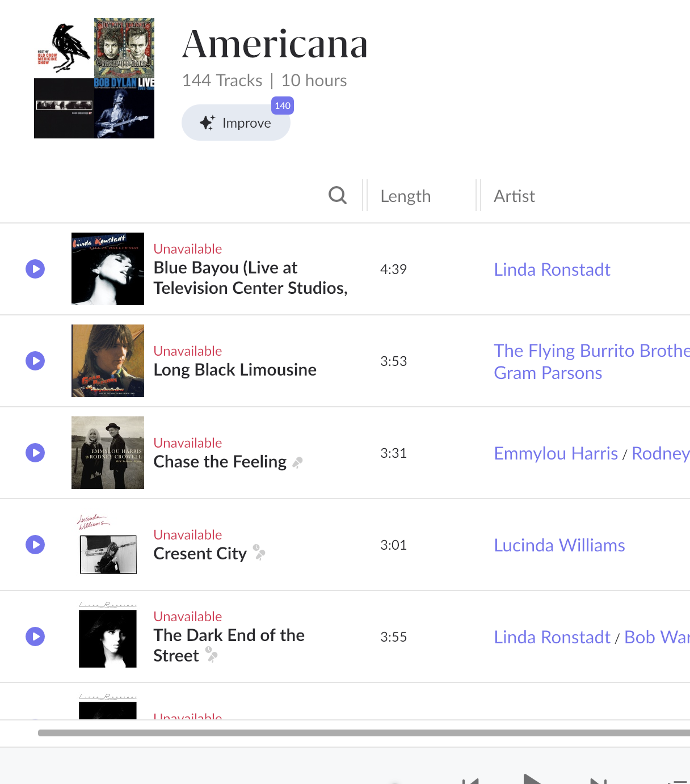Open the track search magnifier icon
The width and height of the screenshot is (690, 784).
(x=338, y=196)
